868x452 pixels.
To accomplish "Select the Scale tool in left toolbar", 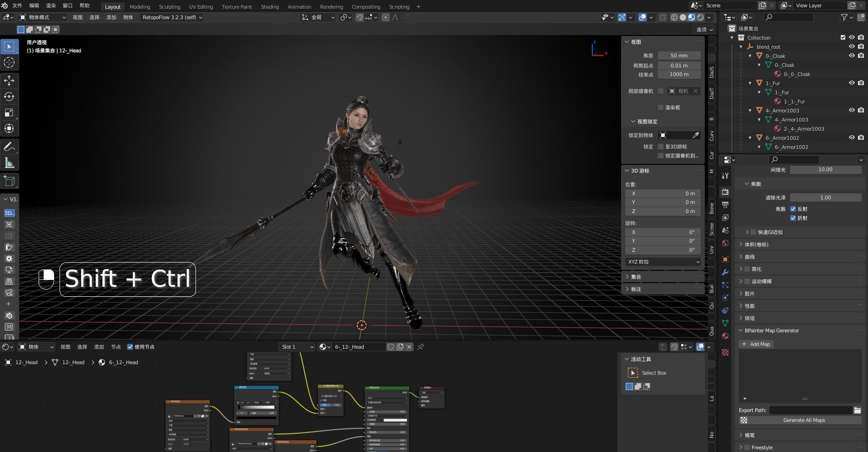I will (x=9, y=112).
